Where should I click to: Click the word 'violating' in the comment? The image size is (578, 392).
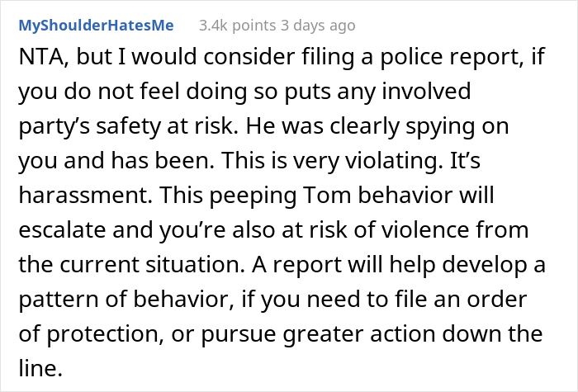click(x=391, y=162)
